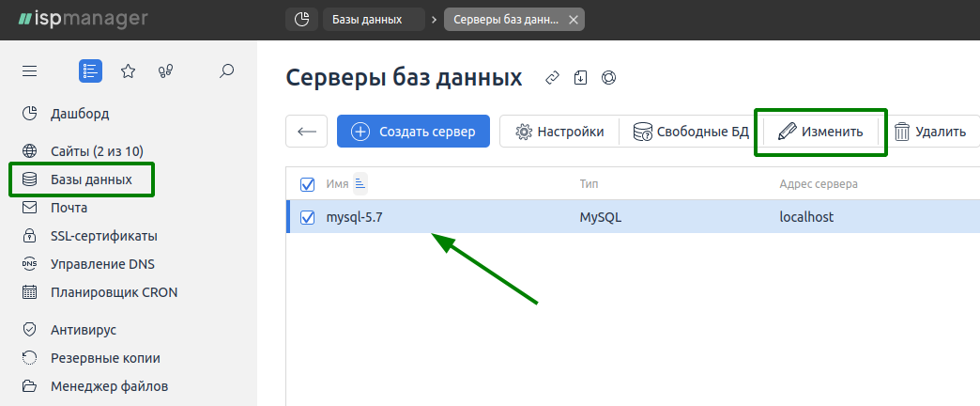Open Дашборд in the sidebar
Screen dimensions: 980x406
pyautogui.click(x=80, y=114)
